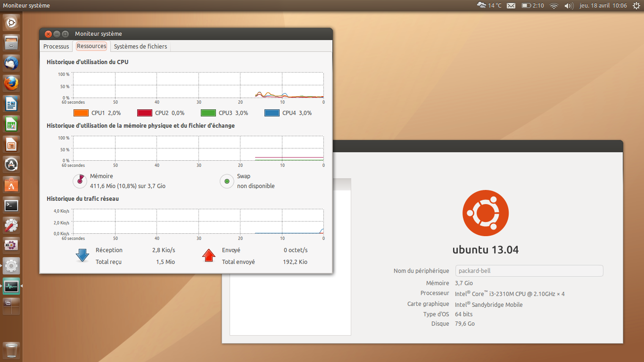Click the total received value '1,5 Mio'
Screen dimensions: 644x362
165,262
